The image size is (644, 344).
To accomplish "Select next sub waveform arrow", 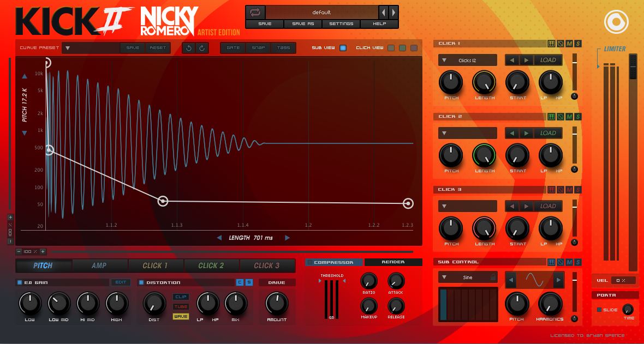I will (558, 280).
